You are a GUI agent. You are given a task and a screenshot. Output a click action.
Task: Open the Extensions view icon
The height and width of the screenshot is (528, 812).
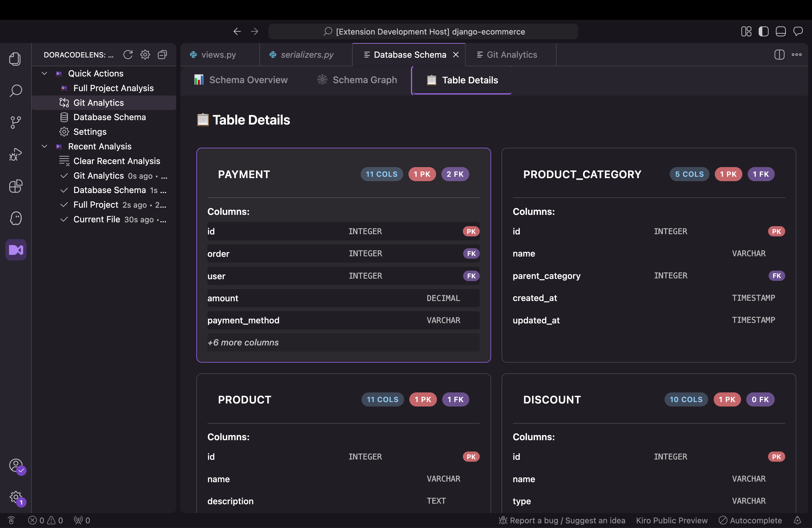[x=16, y=186]
